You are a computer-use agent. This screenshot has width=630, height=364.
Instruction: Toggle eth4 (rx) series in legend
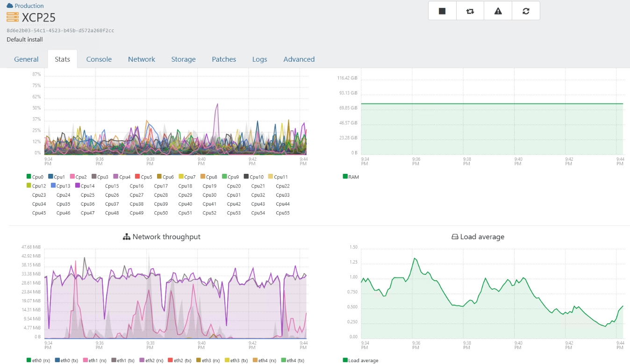coord(265,360)
